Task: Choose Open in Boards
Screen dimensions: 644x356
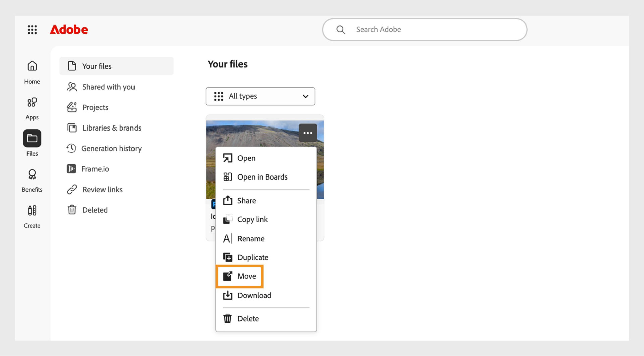Action: (266, 177)
